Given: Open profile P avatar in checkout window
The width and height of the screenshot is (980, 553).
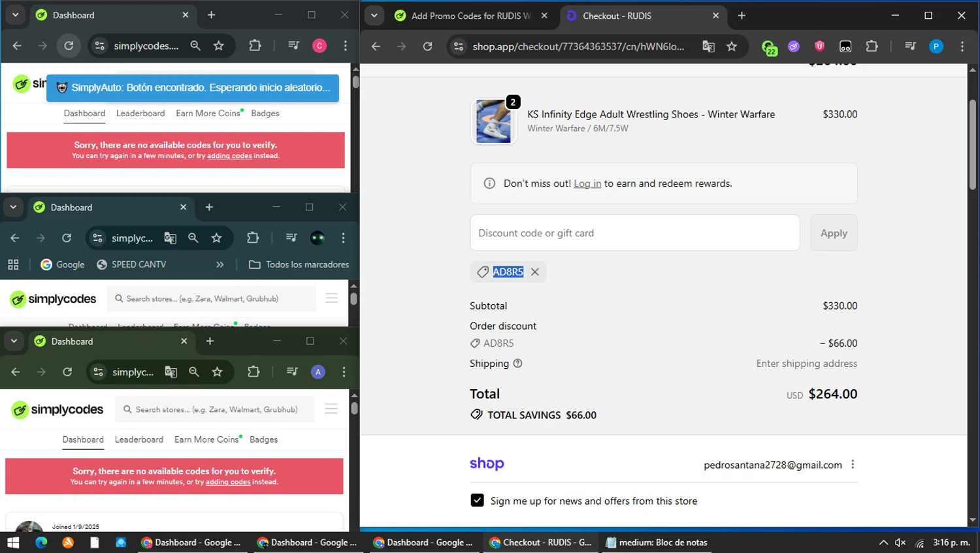Looking at the screenshot, I should (936, 46).
